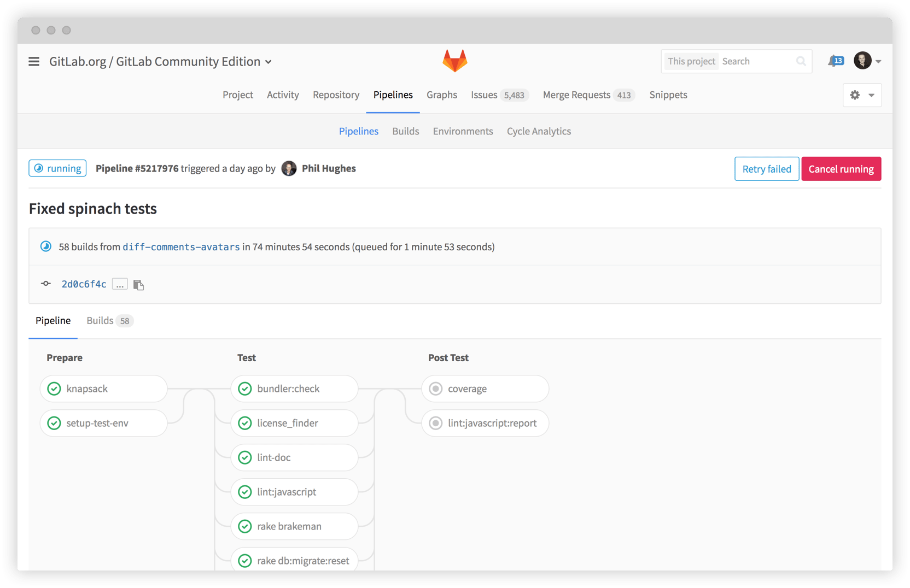Screen dimensions: 910x588
Task: Open project settings gear menu
Action: pyautogui.click(x=862, y=95)
